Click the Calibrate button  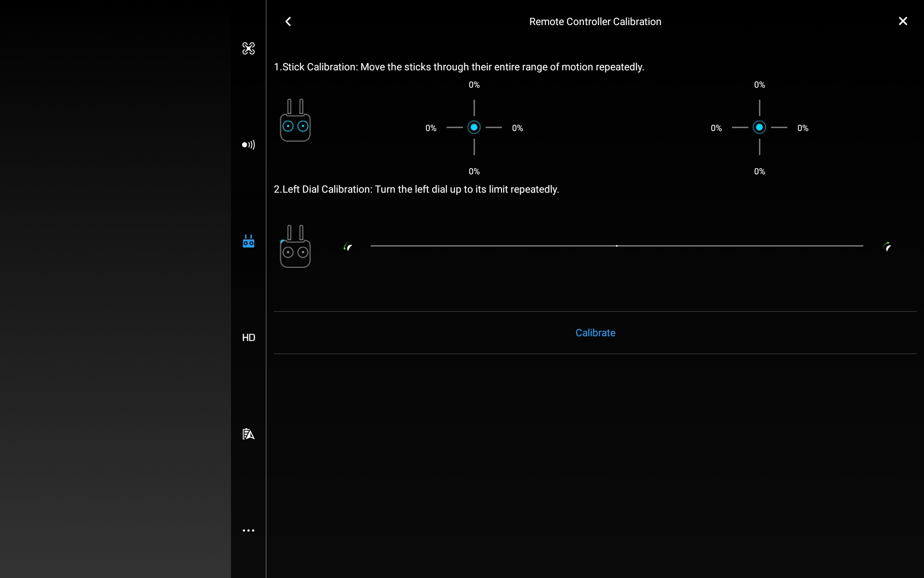(x=595, y=333)
